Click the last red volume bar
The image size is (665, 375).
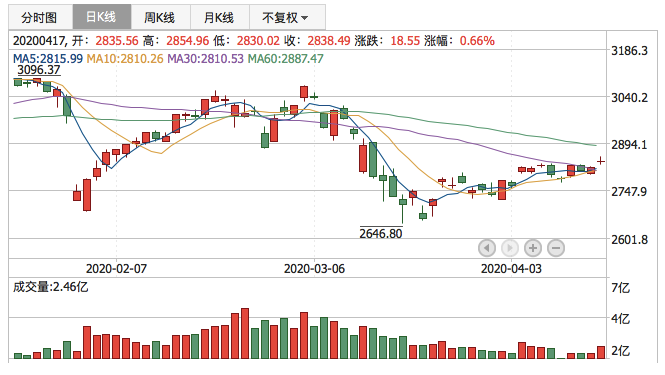601,353
